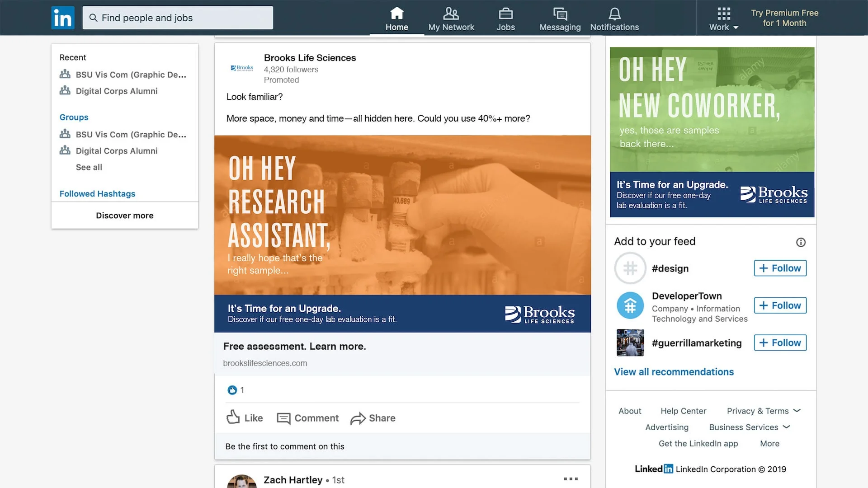Click the #design hashtag icon

tap(630, 268)
